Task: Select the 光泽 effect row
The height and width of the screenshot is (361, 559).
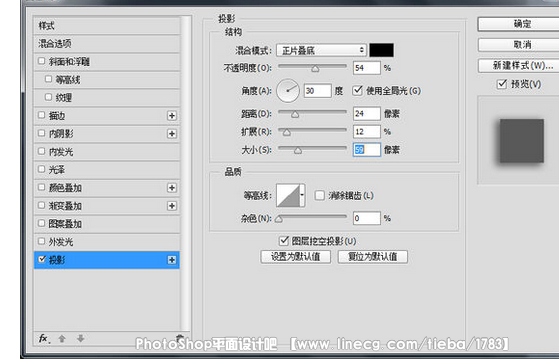Action: tap(107, 170)
